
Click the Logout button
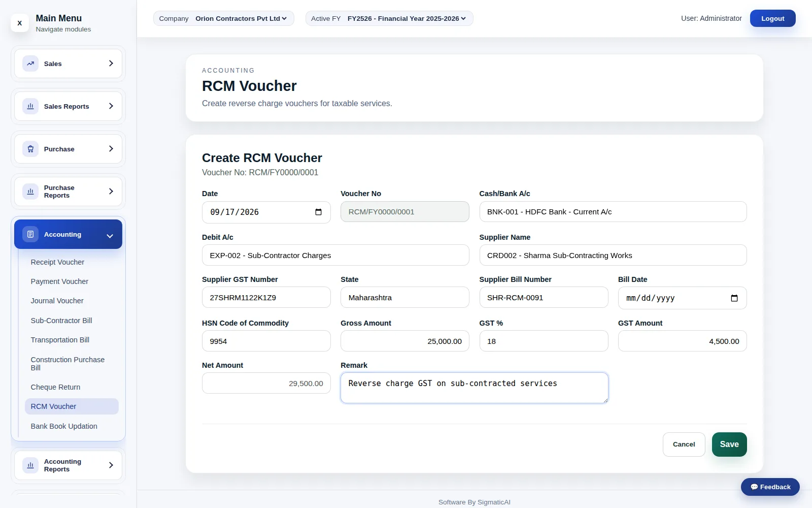(772, 18)
